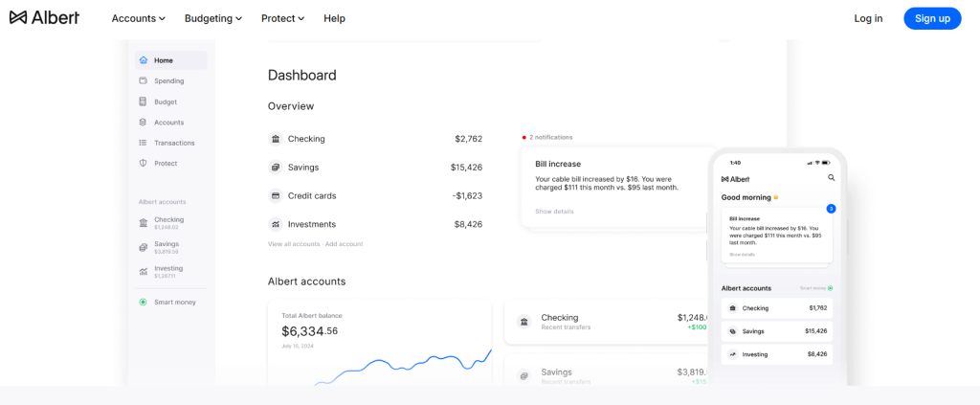Viewport: 980px width, 405px height.
Task: Click the balance line chart
Action: [x=403, y=367]
